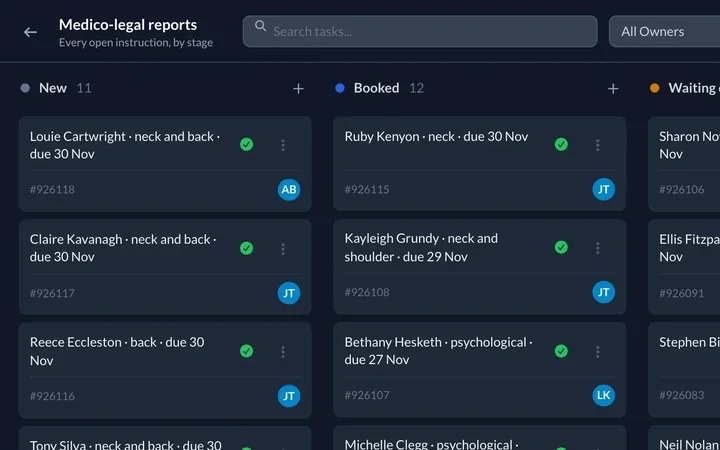This screenshot has height=450, width=720.
Task: Open the Sharon card in Waiting column
Action: (684, 163)
